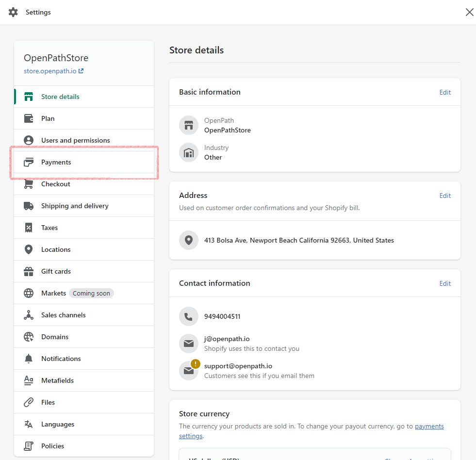Screen dimensions: 476x460
Task: Click the store icon beside OpenPathStore name
Action: [189, 125]
